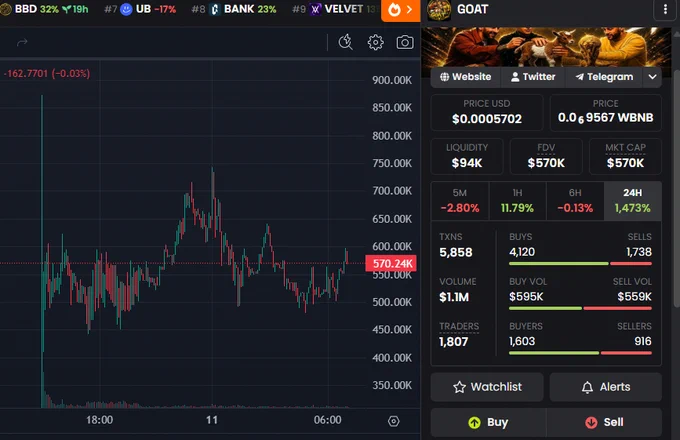The image size is (680, 440).
Task: Click the PRICE WBNB value box
Action: tap(605, 112)
